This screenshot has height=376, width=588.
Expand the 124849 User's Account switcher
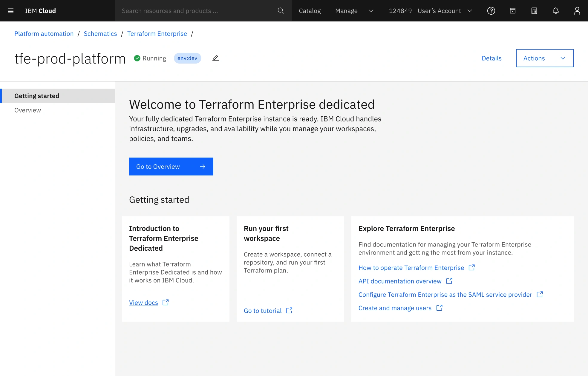tap(431, 11)
